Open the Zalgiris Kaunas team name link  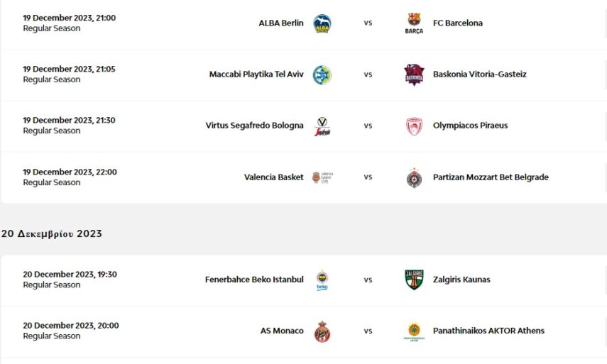point(461,280)
